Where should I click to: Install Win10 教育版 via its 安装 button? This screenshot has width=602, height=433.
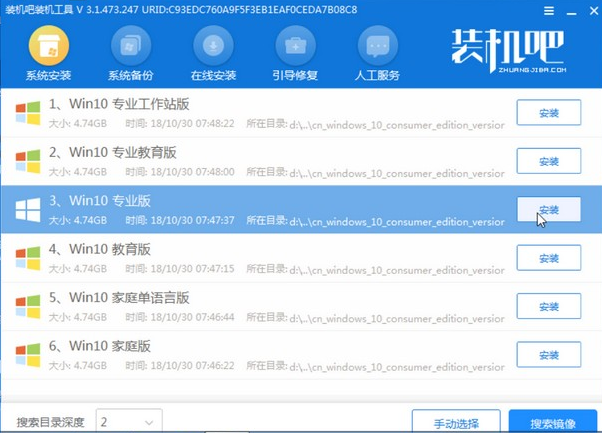pos(548,258)
